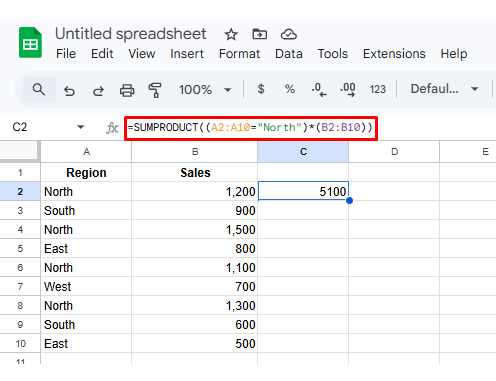Select row 5 header
Viewport: 496px width, 381px height.
click(20, 248)
